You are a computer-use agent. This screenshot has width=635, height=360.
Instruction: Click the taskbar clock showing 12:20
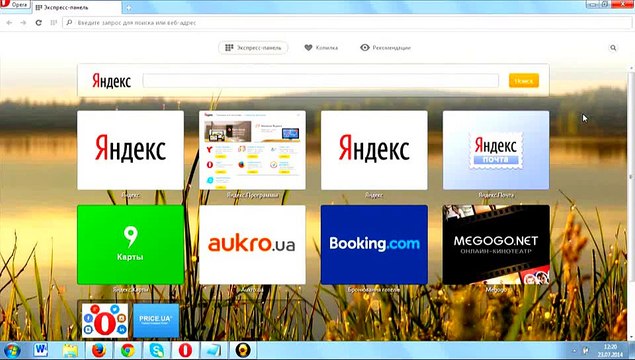point(609,351)
